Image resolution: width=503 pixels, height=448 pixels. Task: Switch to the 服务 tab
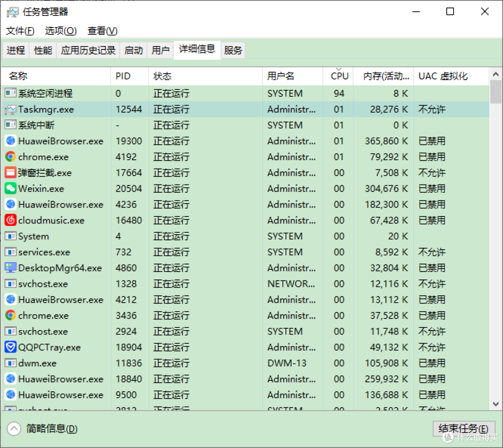233,50
